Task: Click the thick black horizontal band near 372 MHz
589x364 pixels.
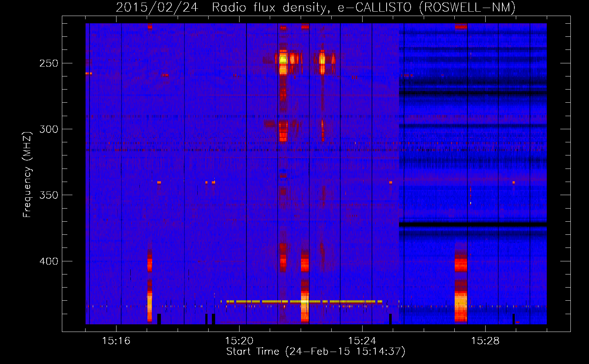Action: pyautogui.click(x=473, y=225)
